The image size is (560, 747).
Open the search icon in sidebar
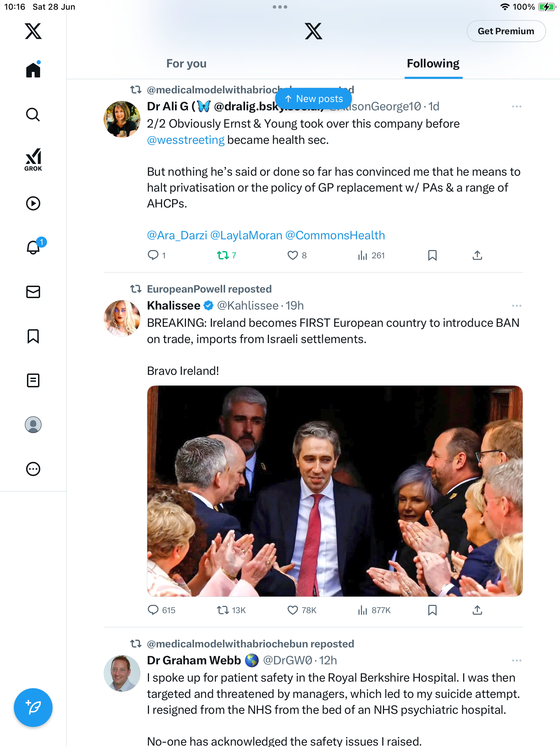point(33,114)
